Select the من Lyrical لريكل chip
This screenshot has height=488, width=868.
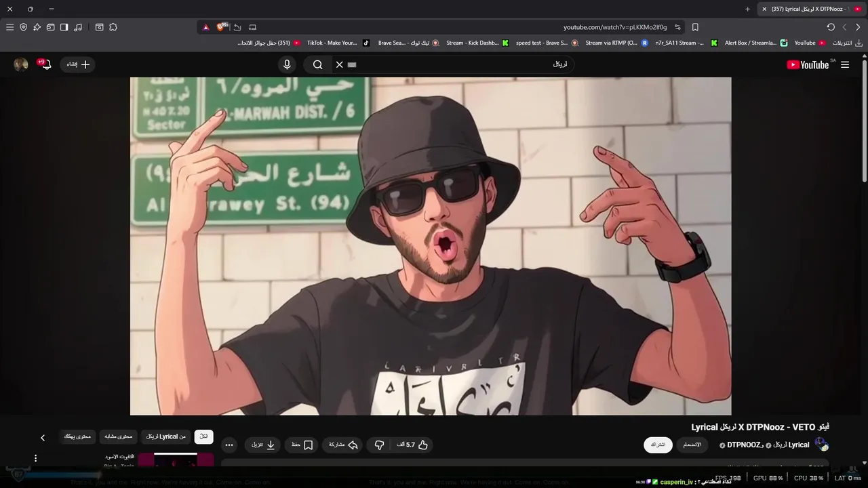tap(166, 436)
